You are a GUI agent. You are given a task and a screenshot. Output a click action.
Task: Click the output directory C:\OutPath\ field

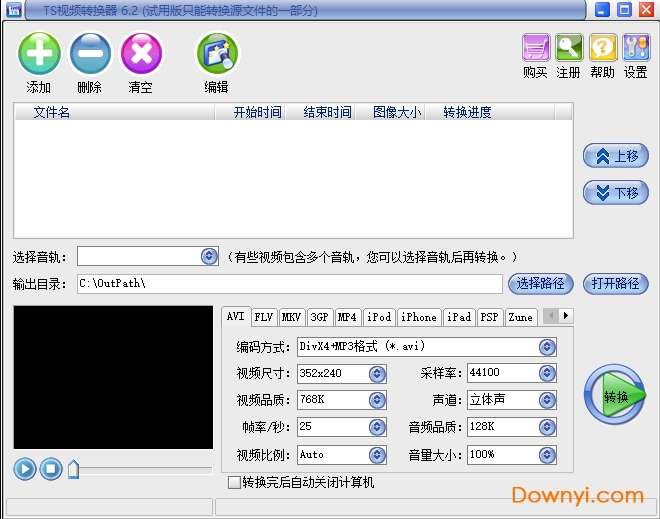290,284
